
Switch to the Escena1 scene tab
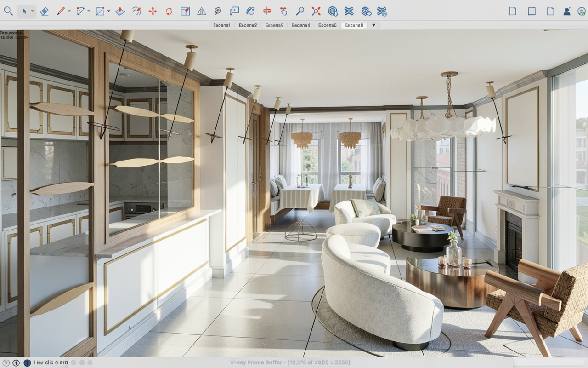coord(222,25)
